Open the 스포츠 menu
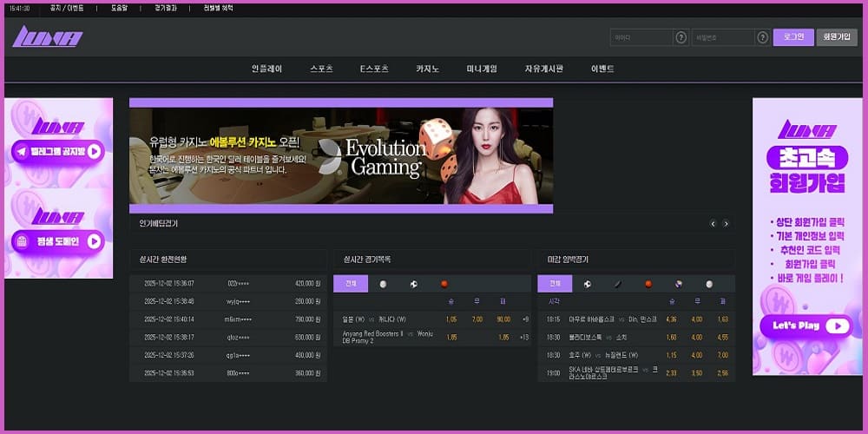Viewport: 868px width, 434px height. pos(321,69)
